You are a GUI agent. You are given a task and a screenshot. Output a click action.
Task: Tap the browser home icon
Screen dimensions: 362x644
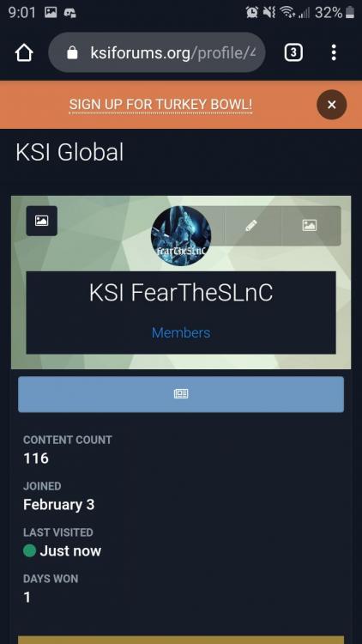click(24, 52)
